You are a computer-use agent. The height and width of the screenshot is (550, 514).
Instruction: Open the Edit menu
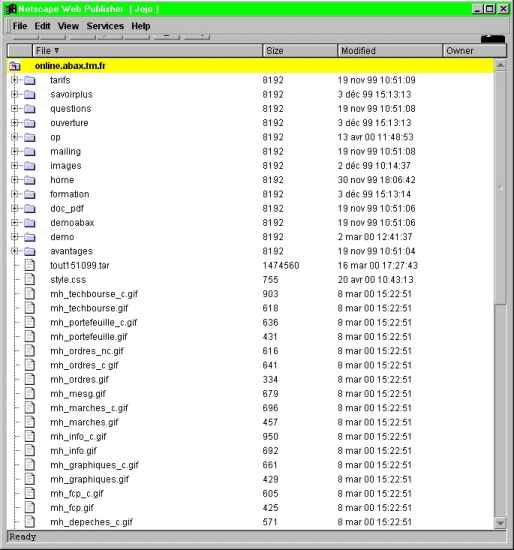click(42, 26)
